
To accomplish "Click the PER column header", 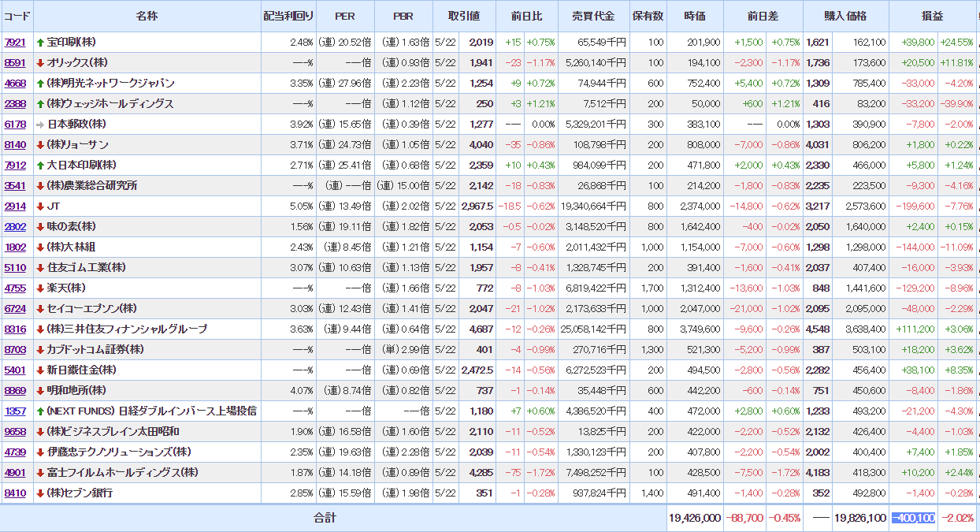I will click(x=344, y=16).
